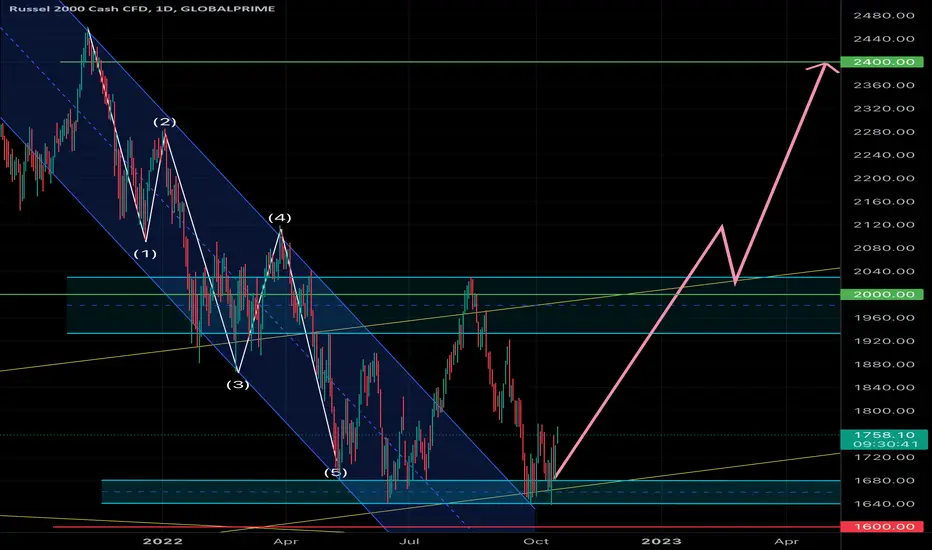Click the 2320.00 price axis value
This screenshot has width=932, height=550.
tap(884, 108)
